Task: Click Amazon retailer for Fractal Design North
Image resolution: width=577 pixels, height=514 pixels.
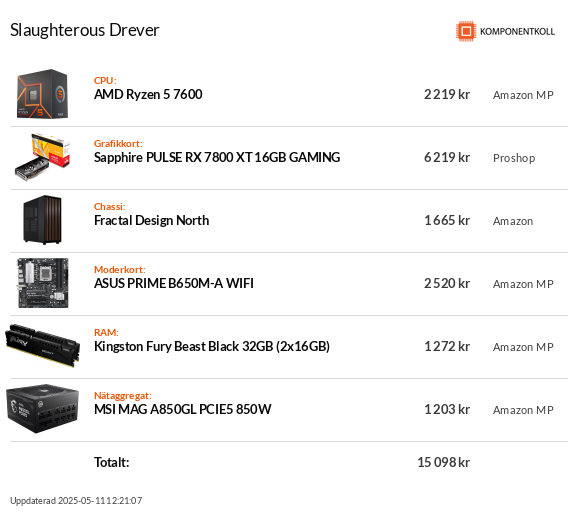Action: click(513, 221)
